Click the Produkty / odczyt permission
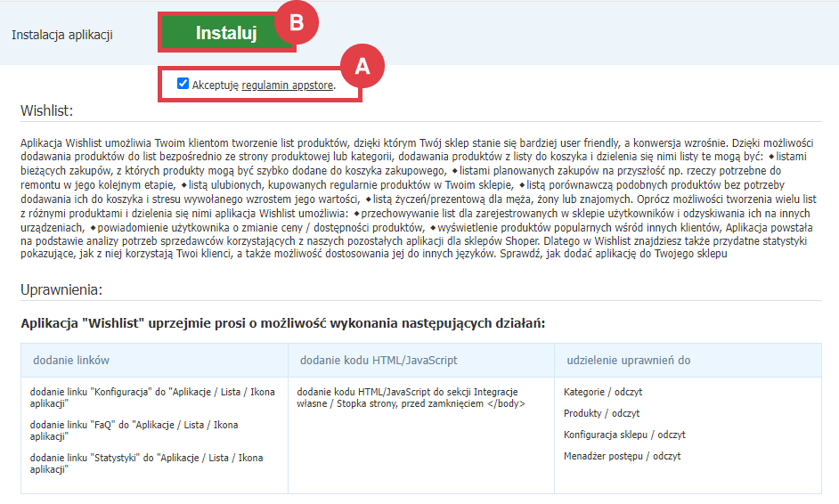This screenshot has width=839, height=504. [x=601, y=413]
